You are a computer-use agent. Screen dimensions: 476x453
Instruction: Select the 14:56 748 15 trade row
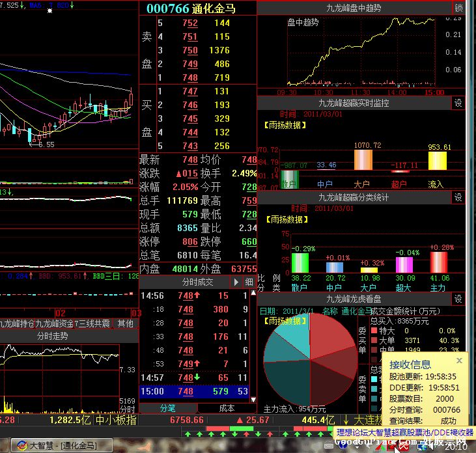point(194,295)
